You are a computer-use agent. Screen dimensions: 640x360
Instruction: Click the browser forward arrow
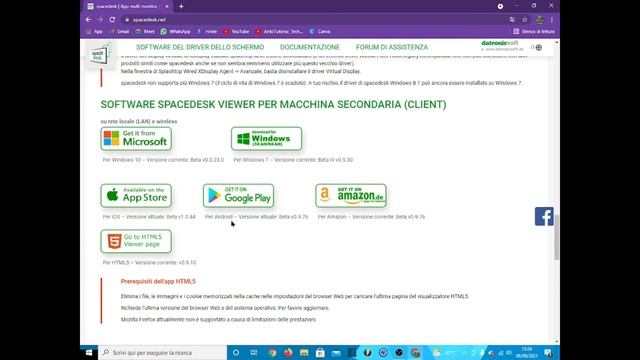click(100, 20)
